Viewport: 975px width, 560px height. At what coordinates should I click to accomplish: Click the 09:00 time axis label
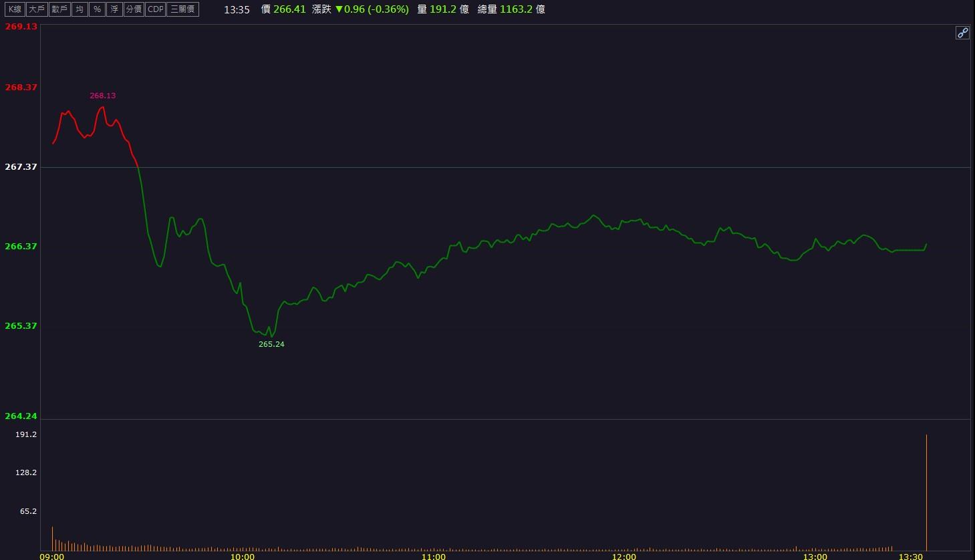52,556
